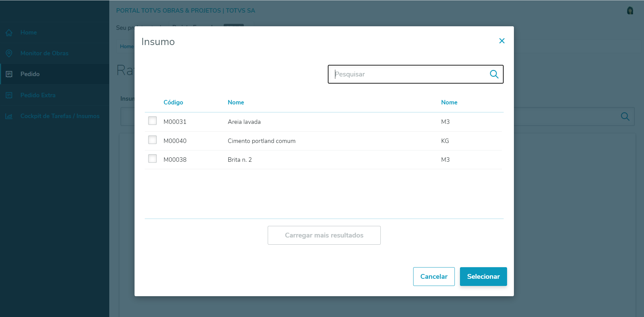This screenshot has height=317, width=644.
Task: Check the Areia lavada row checkbox
Action: [x=152, y=121]
